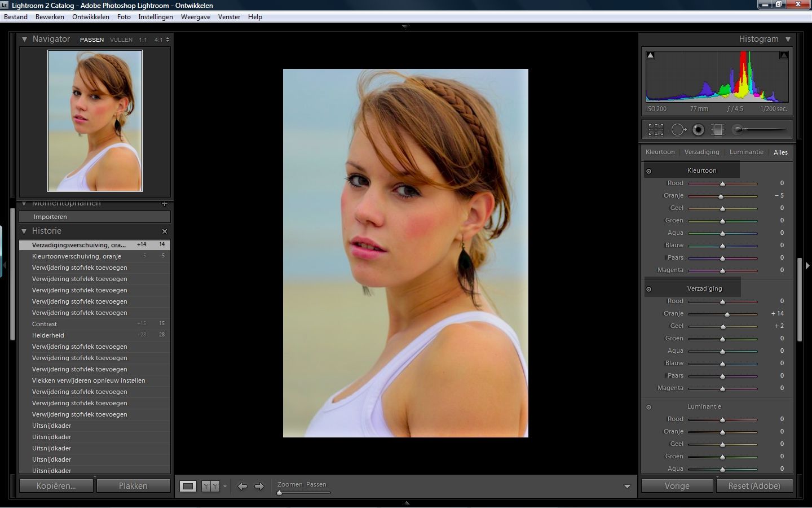This screenshot has height=508, width=812.
Task: Click the right panel scrollbar
Action: pyautogui.click(x=799, y=299)
